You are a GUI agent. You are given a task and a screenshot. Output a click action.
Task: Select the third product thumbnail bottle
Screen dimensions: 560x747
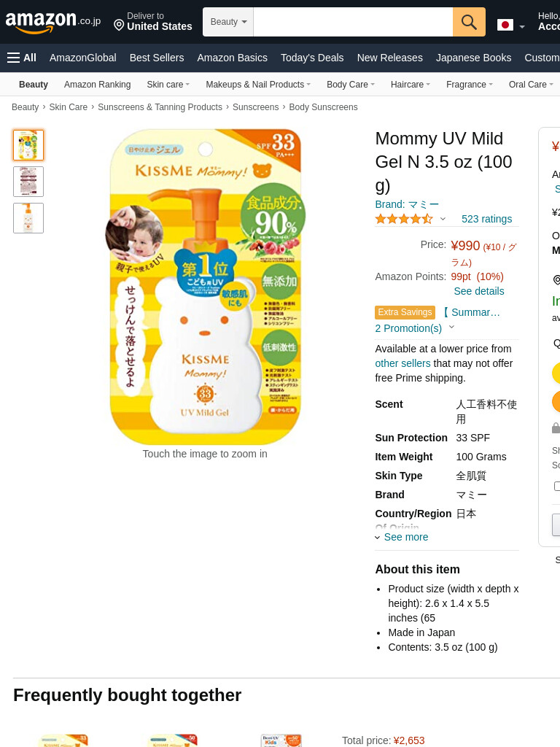(x=28, y=218)
